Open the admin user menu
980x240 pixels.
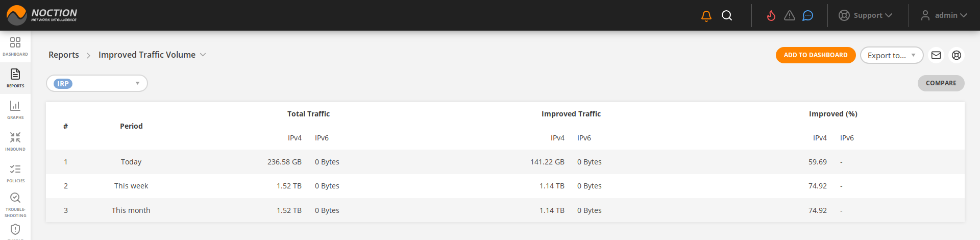point(944,16)
